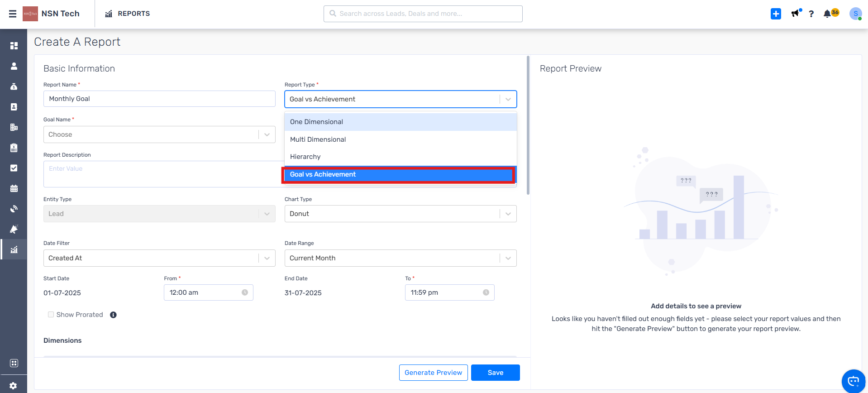The width and height of the screenshot is (868, 393).
Task: Click the Report Preview heading
Action: [x=571, y=68]
